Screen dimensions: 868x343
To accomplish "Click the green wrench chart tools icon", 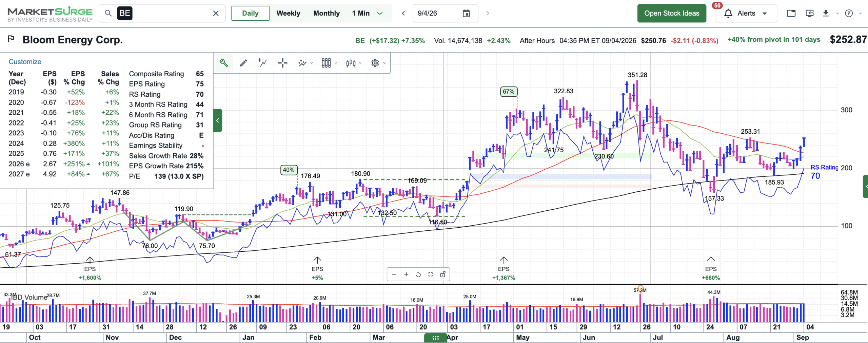I will point(224,63).
